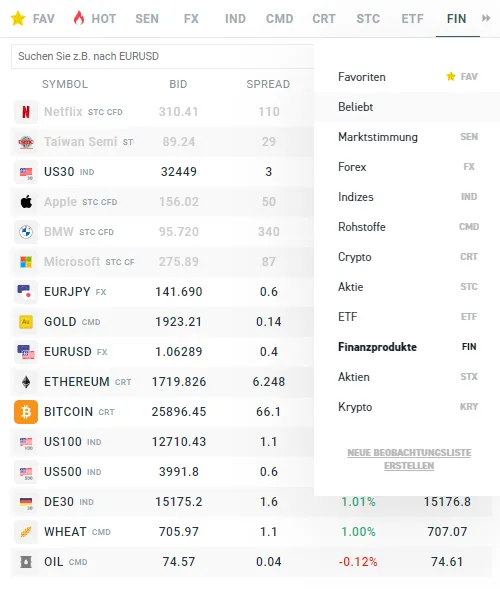Click the yellow star FAV icon

click(18, 18)
